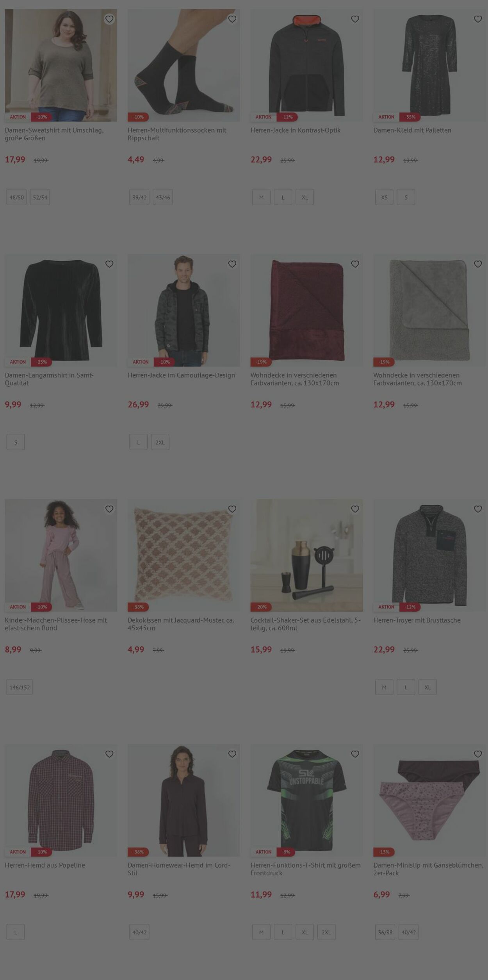Favorite the Damen-Sweatshirt mit Umschlag heart icon
The width and height of the screenshot is (488, 980).
(x=109, y=19)
